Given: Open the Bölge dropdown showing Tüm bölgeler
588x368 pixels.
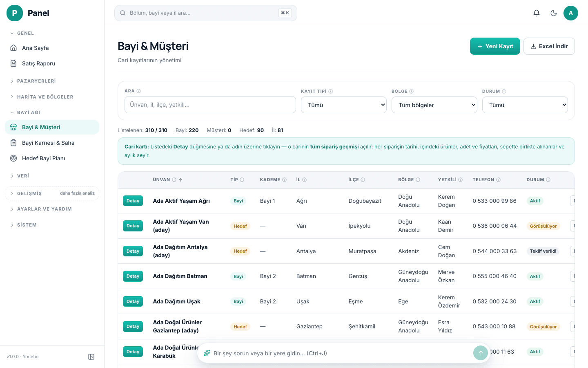Looking at the screenshot, I should click(x=434, y=105).
